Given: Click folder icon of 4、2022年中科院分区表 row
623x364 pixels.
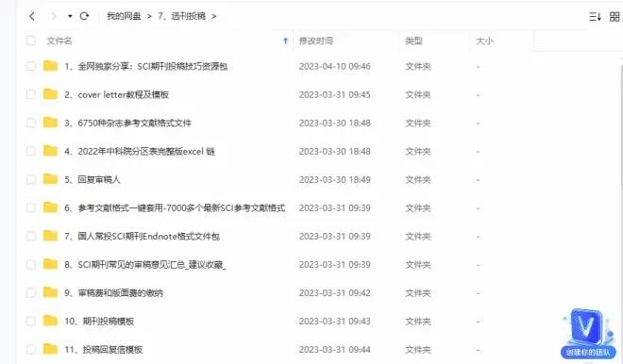Looking at the screenshot, I should tap(50, 151).
